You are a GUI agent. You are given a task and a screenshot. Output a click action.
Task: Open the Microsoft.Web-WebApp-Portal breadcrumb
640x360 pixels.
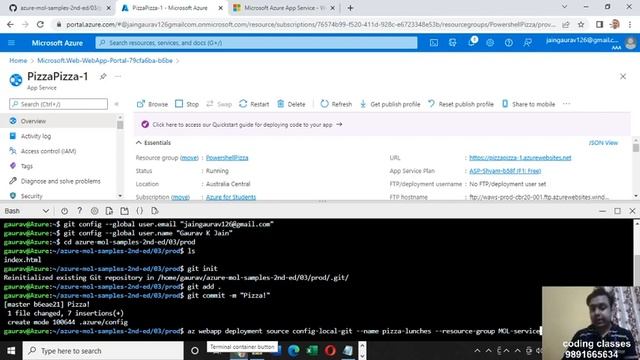click(105, 60)
